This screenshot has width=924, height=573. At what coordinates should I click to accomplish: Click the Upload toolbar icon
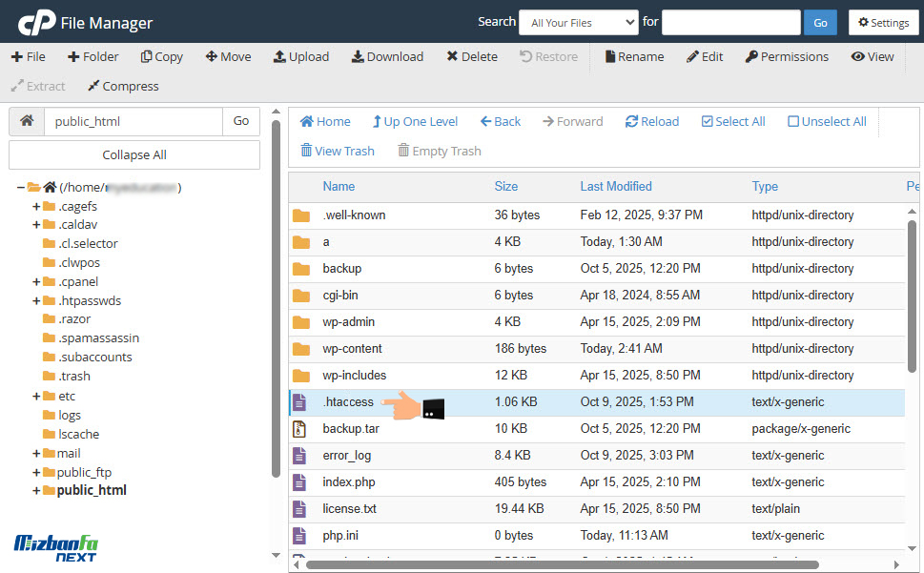click(x=279, y=57)
